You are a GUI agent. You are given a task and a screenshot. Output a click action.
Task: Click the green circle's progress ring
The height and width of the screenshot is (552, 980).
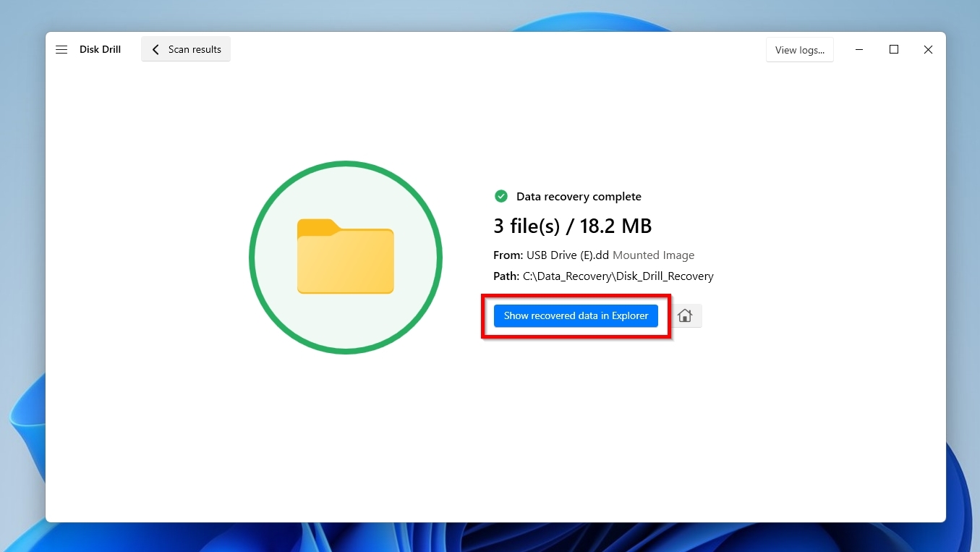coord(346,164)
